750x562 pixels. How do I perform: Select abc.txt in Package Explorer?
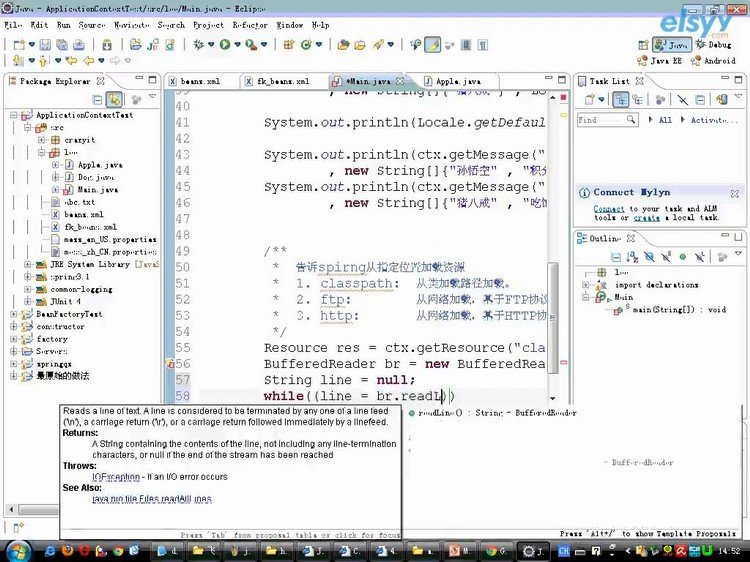[x=79, y=202]
